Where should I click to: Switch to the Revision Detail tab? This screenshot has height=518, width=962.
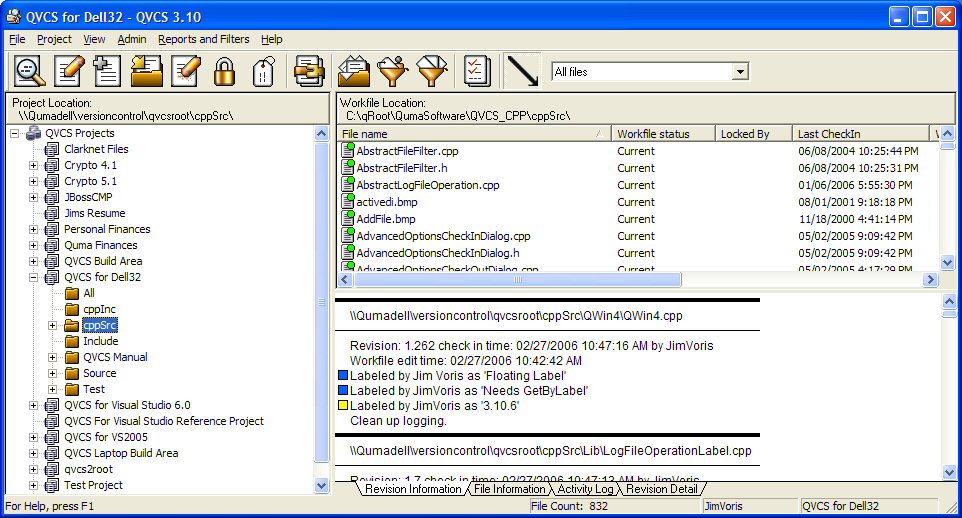click(661, 489)
